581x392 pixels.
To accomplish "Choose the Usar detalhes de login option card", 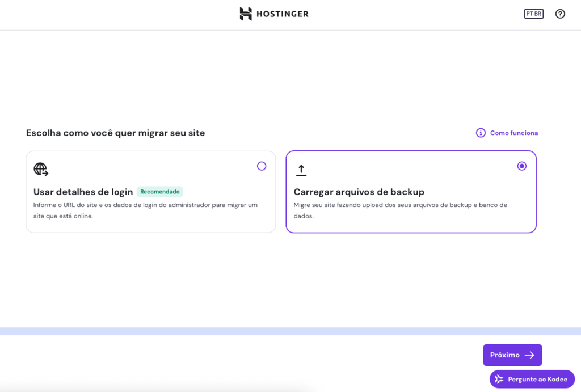I will (x=150, y=192).
